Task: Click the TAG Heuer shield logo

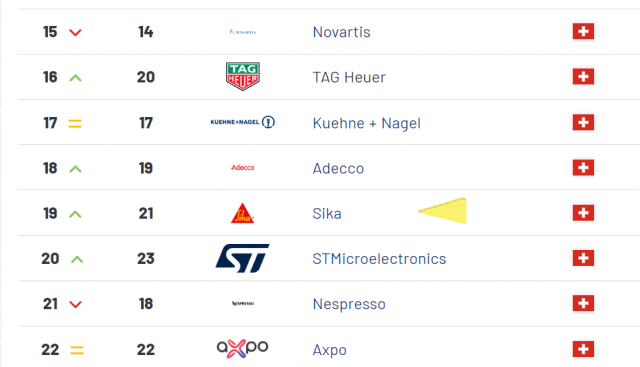Action: click(243, 76)
